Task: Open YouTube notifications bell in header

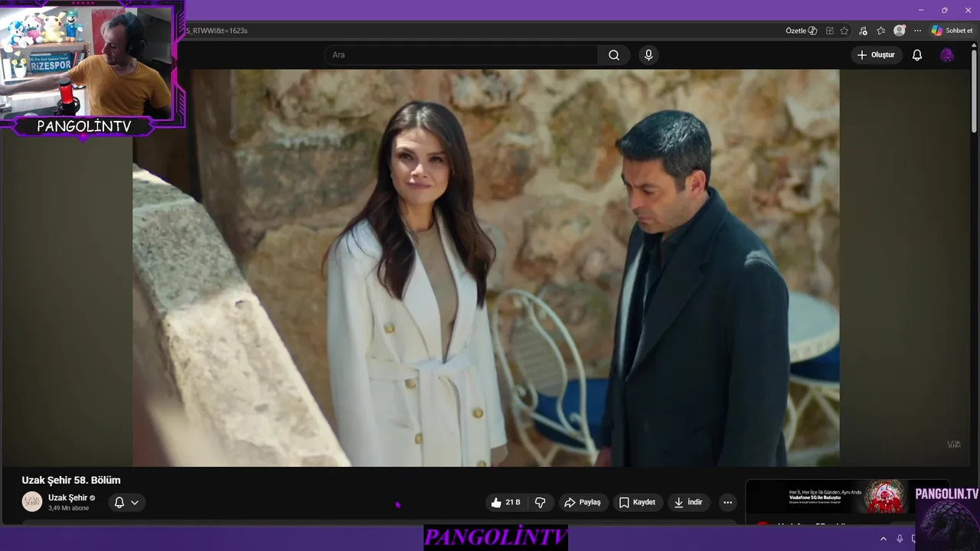Action: pos(916,55)
